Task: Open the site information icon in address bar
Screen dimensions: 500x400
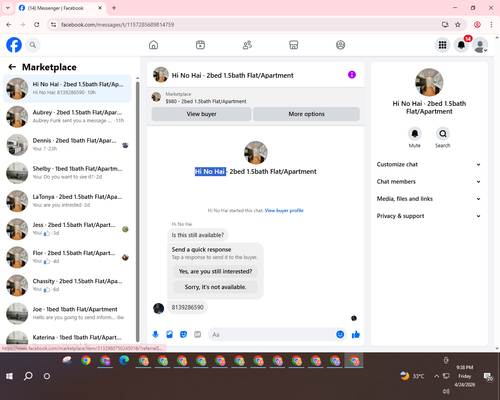Action: click(x=53, y=25)
